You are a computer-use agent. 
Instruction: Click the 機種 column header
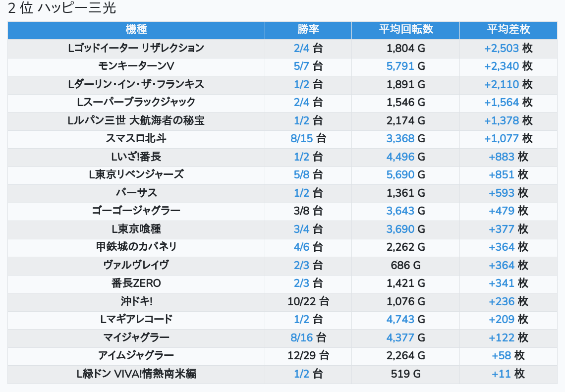(136, 30)
